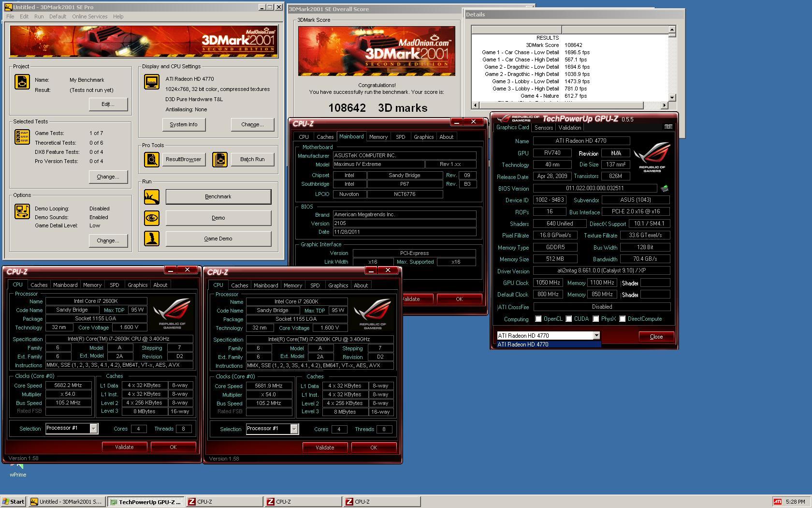Image resolution: width=812 pixels, height=508 pixels.
Task: Click the Batch Run button
Action: pyautogui.click(x=252, y=159)
